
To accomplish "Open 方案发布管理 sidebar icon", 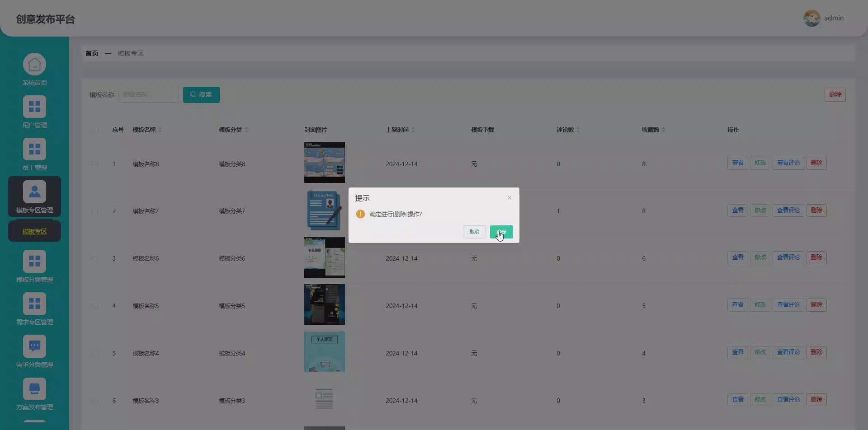I will point(34,389).
